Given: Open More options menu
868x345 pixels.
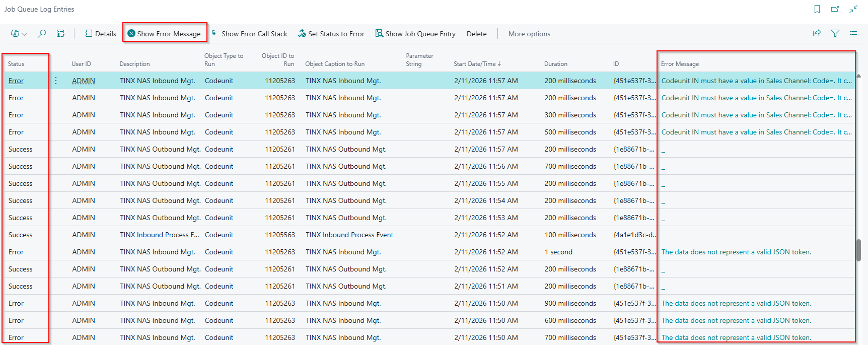Looking at the screenshot, I should 529,34.
